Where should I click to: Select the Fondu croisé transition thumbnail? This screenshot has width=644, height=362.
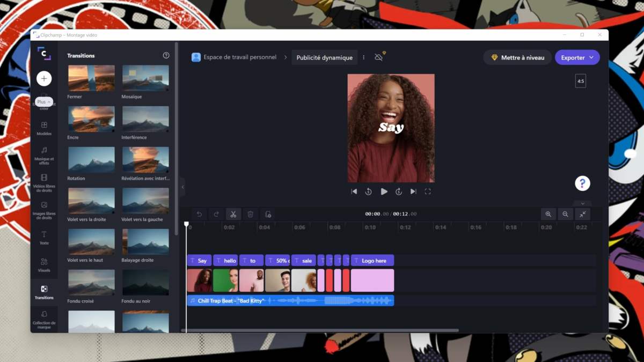(x=91, y=283)
